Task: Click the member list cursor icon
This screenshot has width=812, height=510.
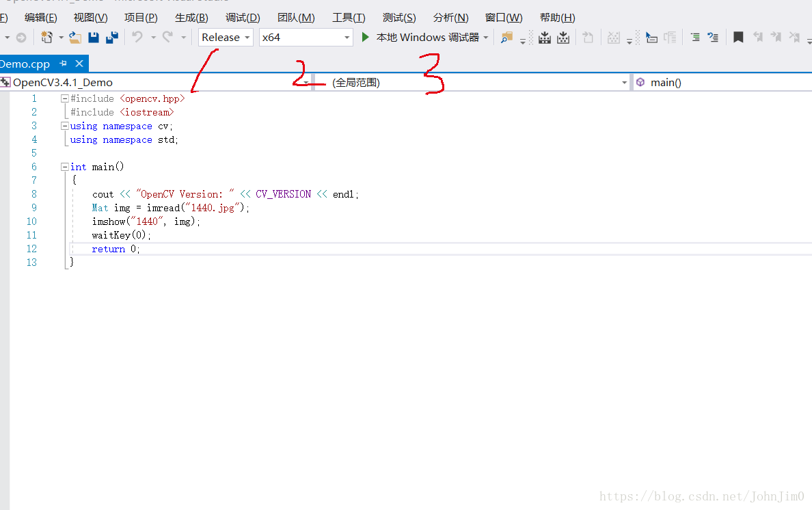Action: [651, 38]
